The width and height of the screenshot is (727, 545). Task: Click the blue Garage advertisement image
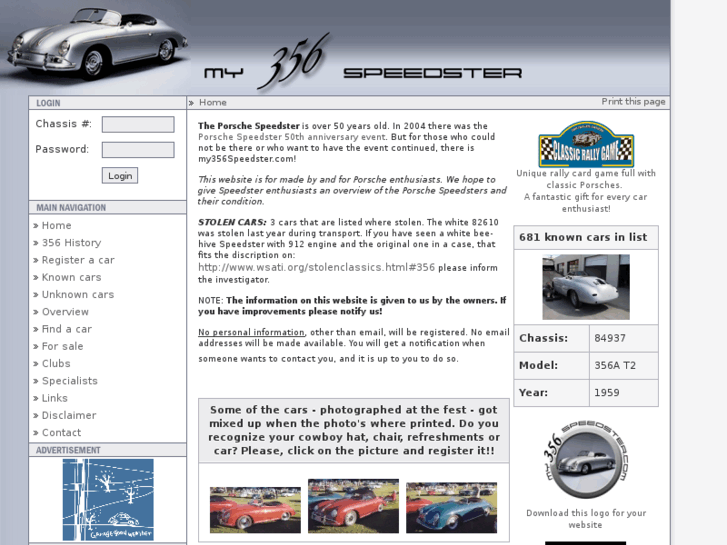click(x=108, y=500)
